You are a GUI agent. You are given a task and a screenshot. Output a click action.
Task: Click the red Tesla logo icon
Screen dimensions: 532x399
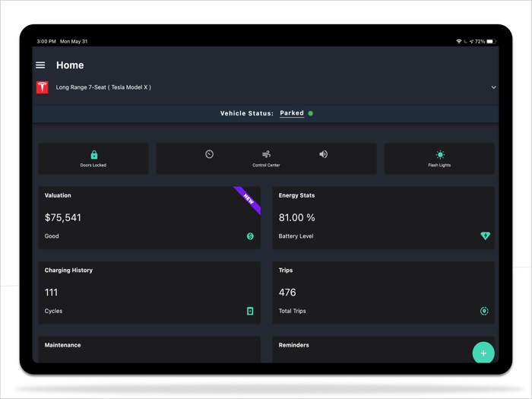[43, 87]
